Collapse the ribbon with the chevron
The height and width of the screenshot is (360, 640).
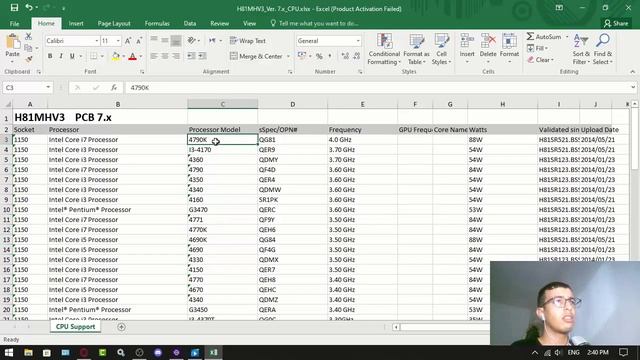pos(632,72)
